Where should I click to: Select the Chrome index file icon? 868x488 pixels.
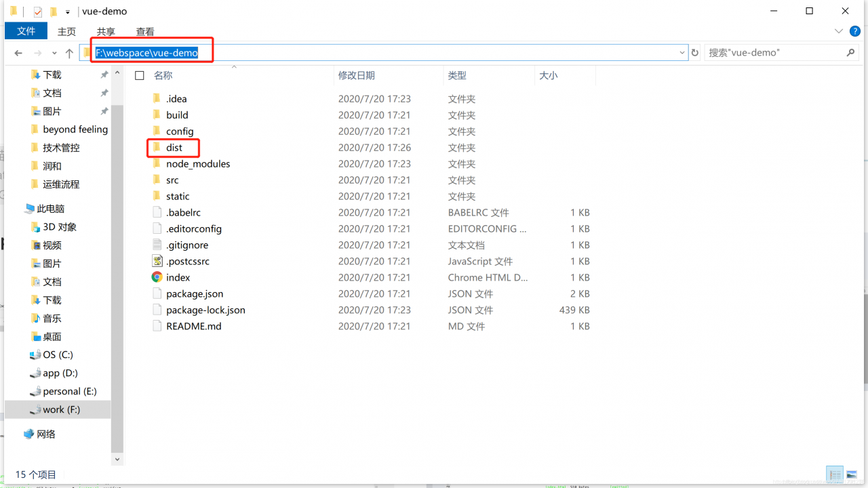(157, 277)
